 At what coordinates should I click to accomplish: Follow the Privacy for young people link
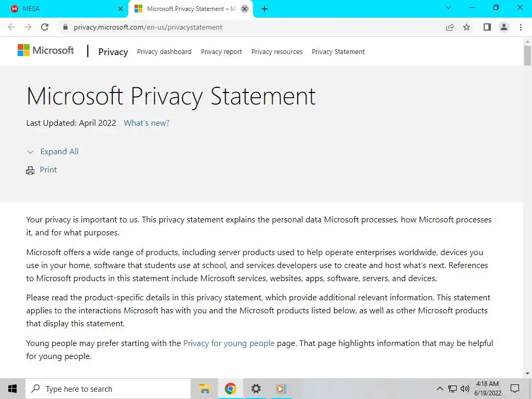[x=229, y=343]
